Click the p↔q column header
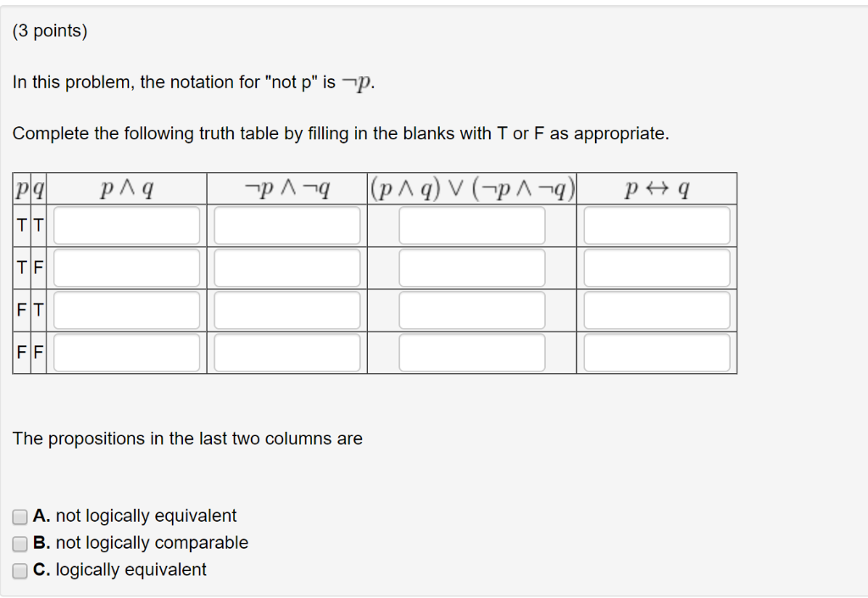The image size is (868, 598). [656, 188]
